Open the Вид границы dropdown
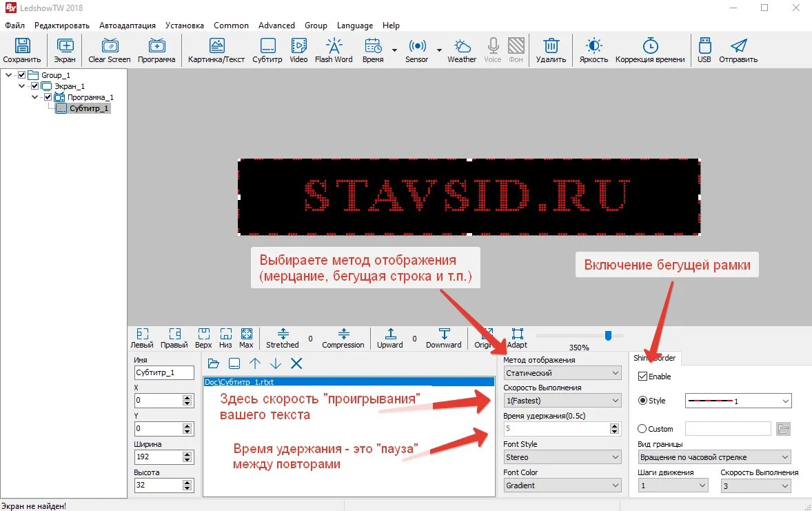812x511 pixels. 714,457
